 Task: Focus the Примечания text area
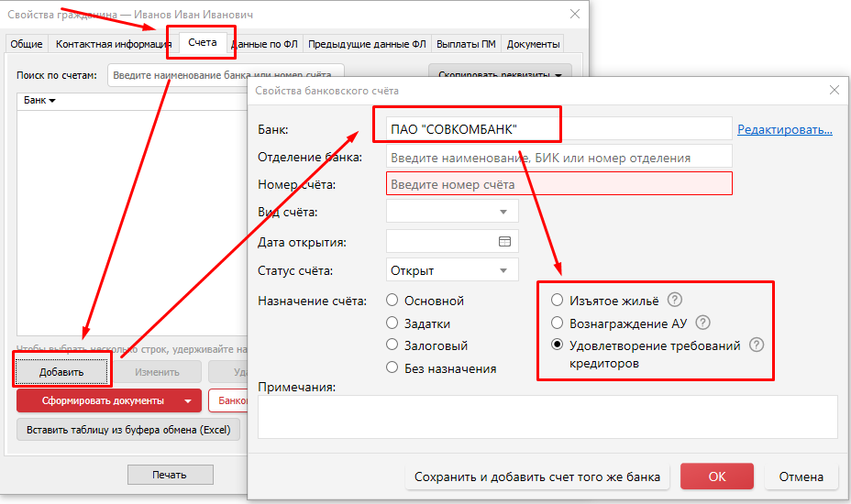tap(547, 417)
